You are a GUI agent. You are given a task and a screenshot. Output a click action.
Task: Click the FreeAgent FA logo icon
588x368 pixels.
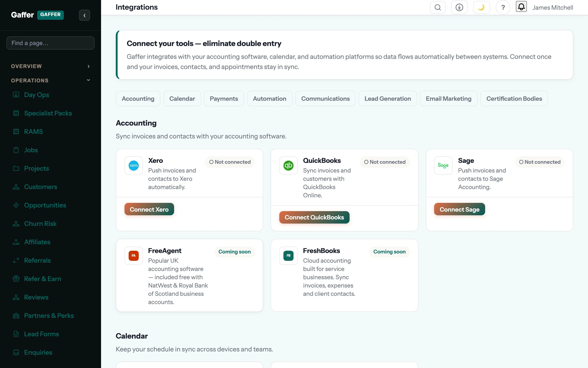134,256
